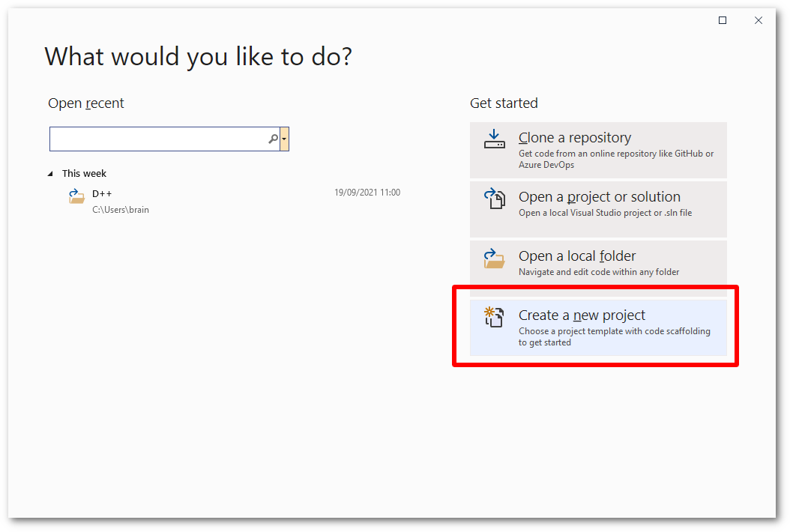This screenshot has height=532, width=790.
Task: Click the magnifier icon in the search box
Action: [274, 139]
